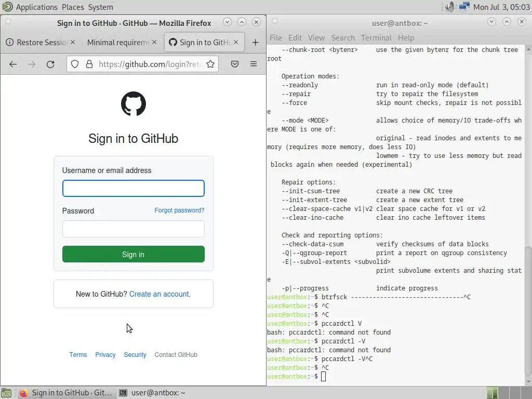Click the '--readonly' option text
The width and height of the screenshot is (532, 399).
pos(300,85)
